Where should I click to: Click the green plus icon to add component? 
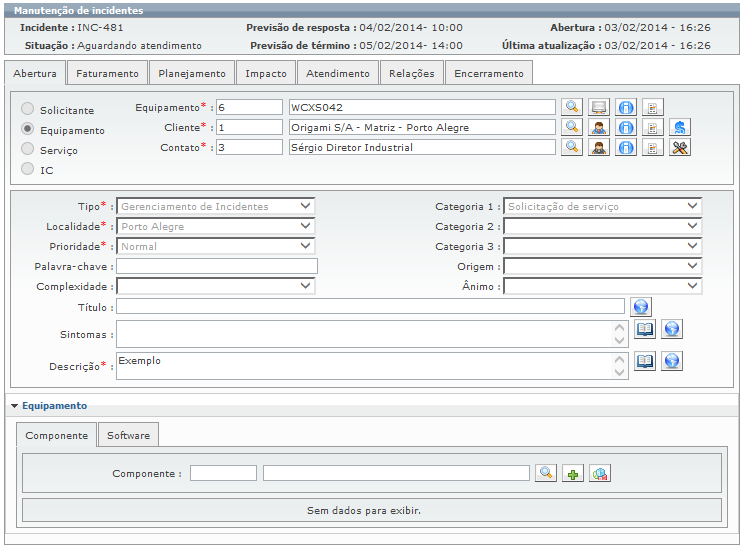click(x=573, y=473)
